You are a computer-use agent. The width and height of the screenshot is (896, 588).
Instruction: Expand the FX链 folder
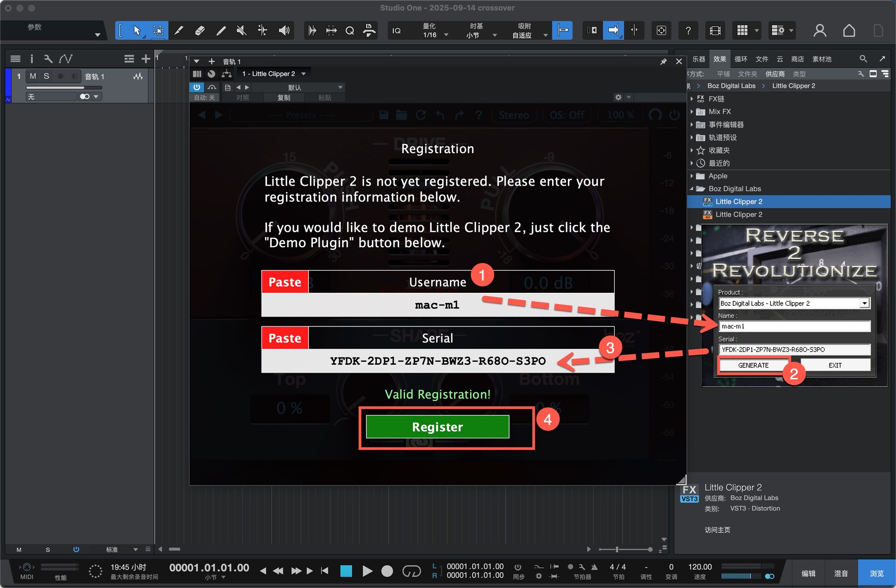tap(692, 99)
